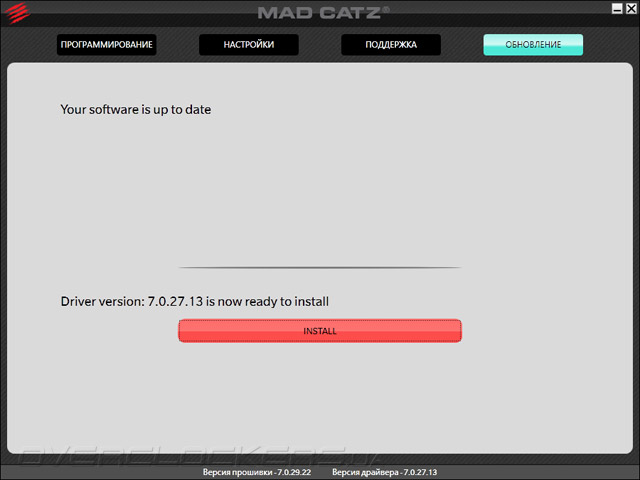Image resolution: width=640 pixels, height=480 pixels.
Task: Click the Mad Catz red claw logo
Action: pyautogui.click(x=17, y=13)
